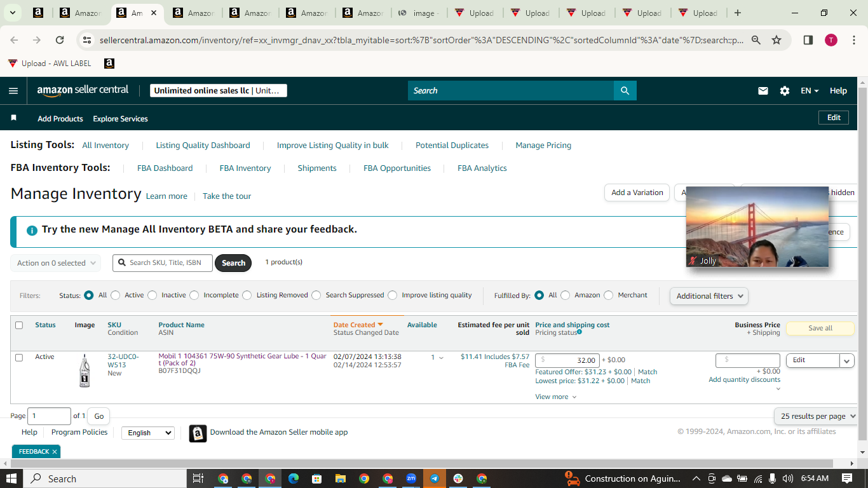Open Slack from the taskbar

[x=458, y=478]
